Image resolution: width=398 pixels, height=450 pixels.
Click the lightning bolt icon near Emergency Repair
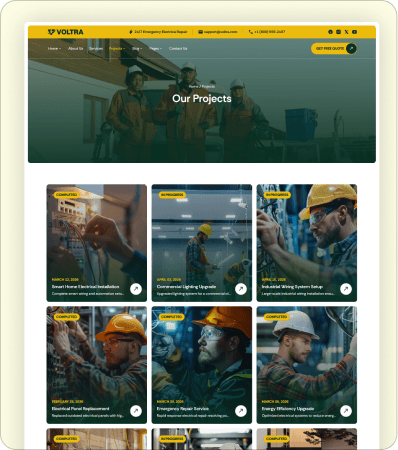point(131,32)
